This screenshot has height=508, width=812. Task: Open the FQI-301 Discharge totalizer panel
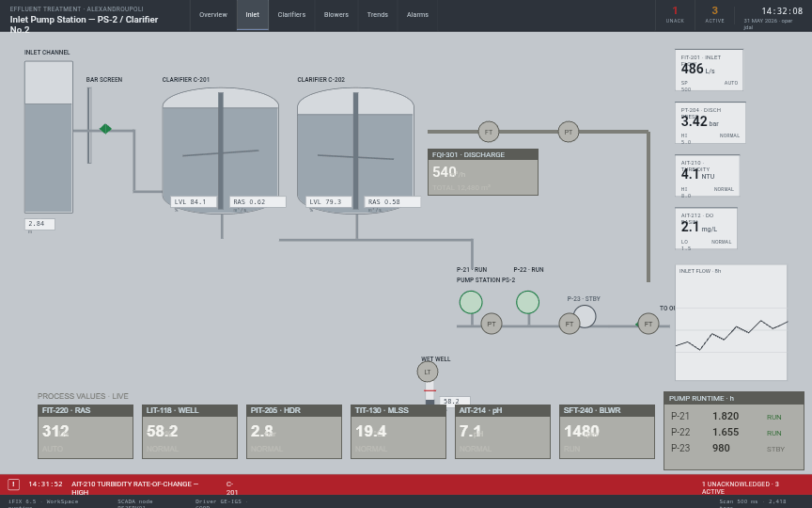[x=483, y=172]
